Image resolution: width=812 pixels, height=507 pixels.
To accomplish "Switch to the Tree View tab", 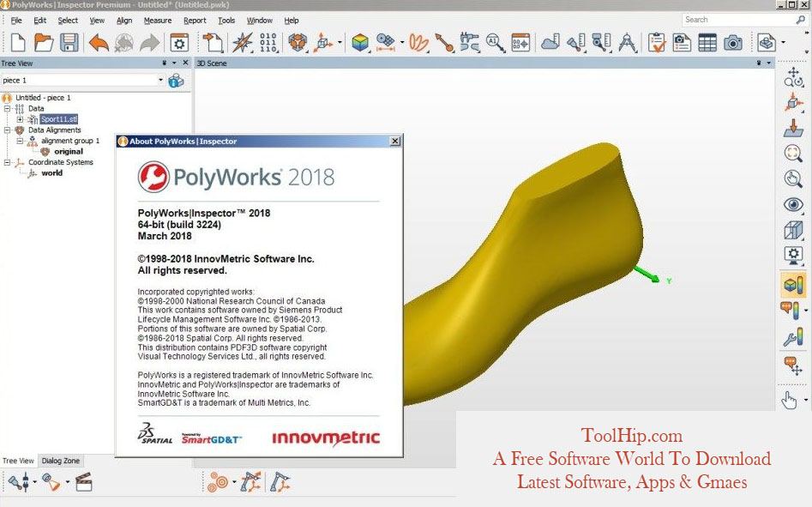I will (x=18, y=461).
